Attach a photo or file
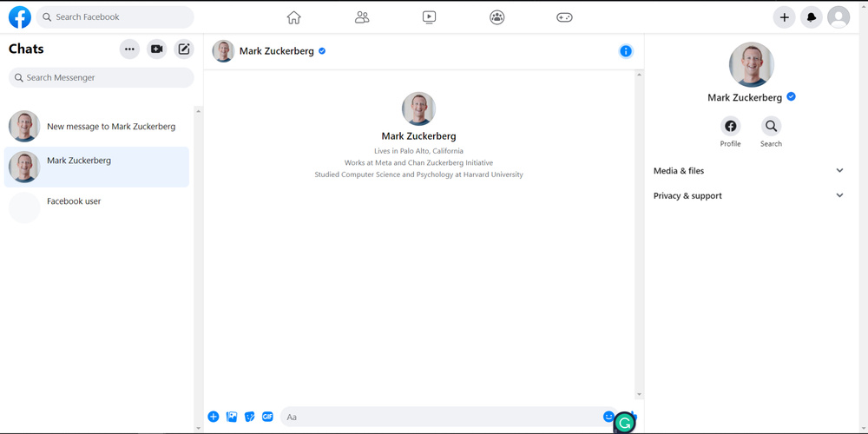The image size is (868, 434). point(232,417)
